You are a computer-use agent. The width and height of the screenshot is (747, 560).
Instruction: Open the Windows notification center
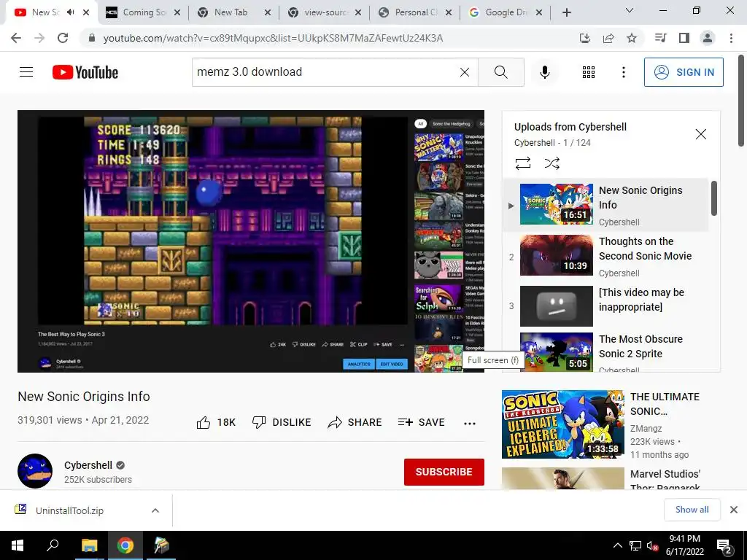click(724, 546)
